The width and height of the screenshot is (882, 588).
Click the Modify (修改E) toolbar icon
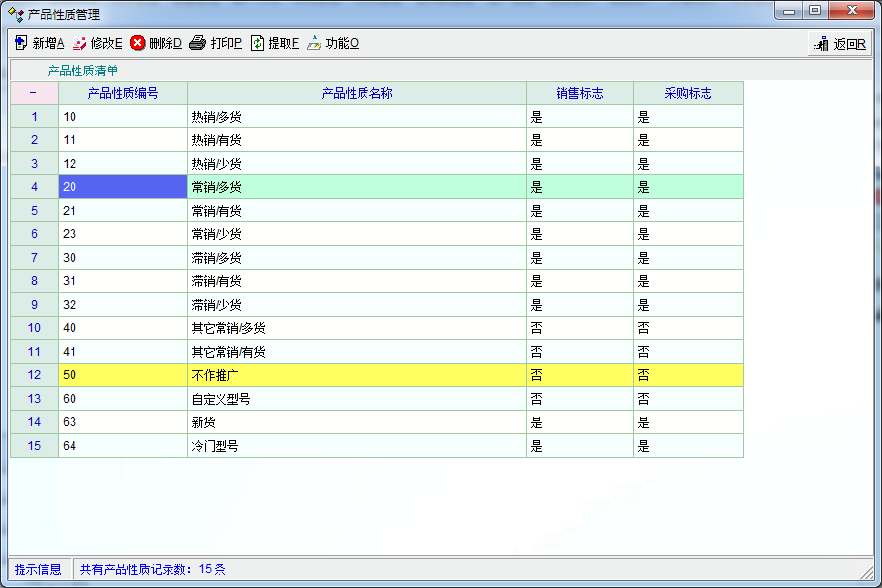coord(79,43)
